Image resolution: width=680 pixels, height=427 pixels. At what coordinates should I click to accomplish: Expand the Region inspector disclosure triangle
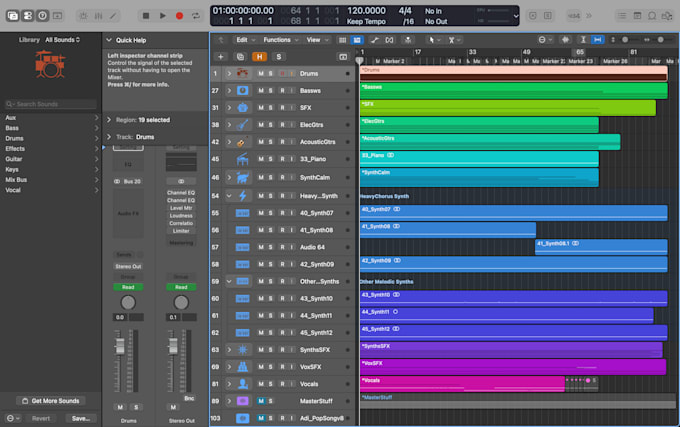[109, 120]
